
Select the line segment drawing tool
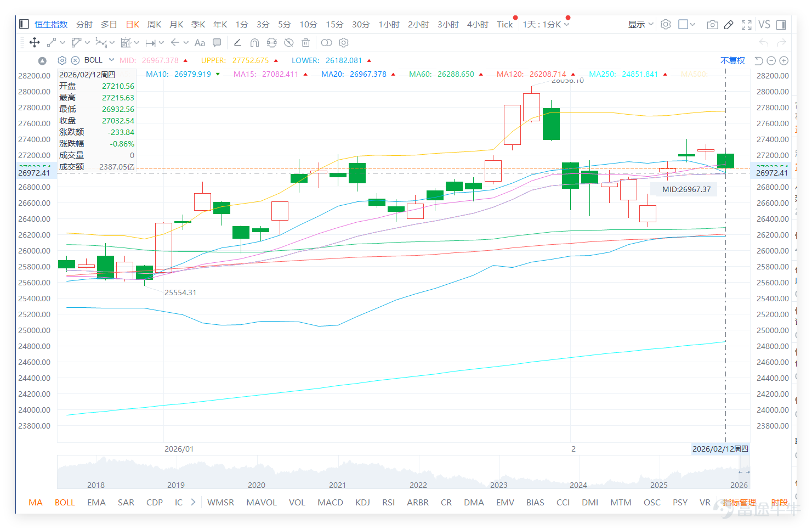pos(51,42)
